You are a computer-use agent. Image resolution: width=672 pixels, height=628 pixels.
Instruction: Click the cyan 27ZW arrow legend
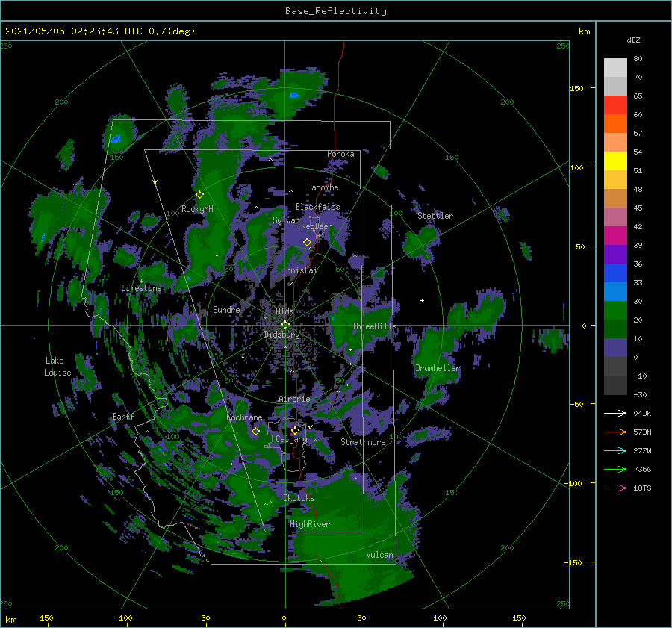coord(615,450)
